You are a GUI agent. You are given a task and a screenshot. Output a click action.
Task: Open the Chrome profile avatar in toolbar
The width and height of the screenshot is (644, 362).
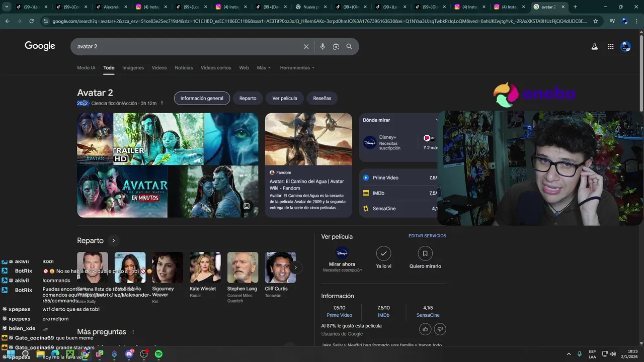tap(625, 21)
